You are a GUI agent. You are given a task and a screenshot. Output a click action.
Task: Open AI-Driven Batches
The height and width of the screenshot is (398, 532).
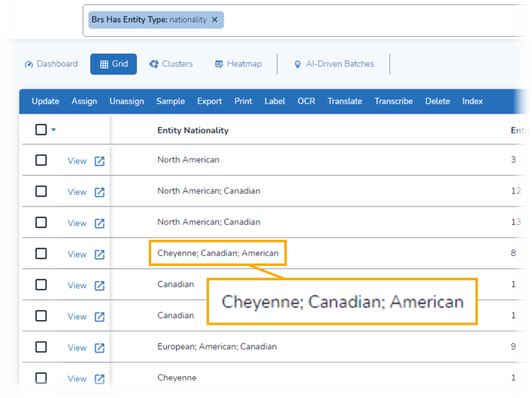pyautogui.click(x=334, y=64)
